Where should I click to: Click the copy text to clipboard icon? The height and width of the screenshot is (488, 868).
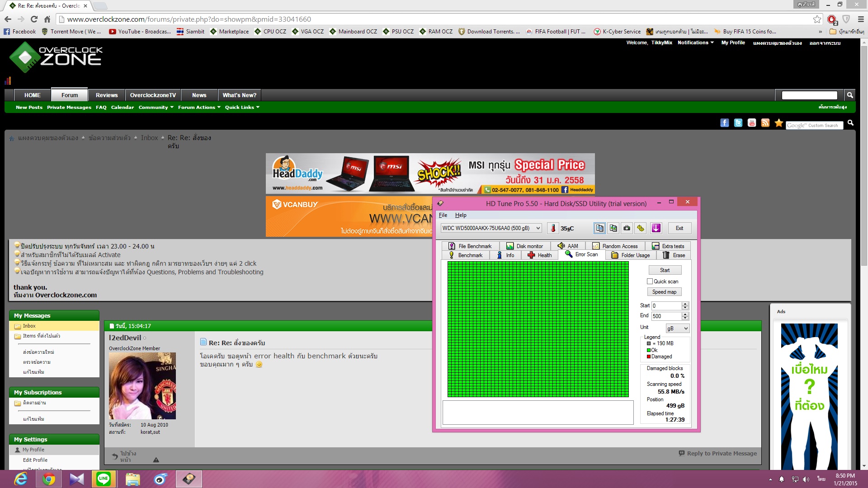(599, 228)
